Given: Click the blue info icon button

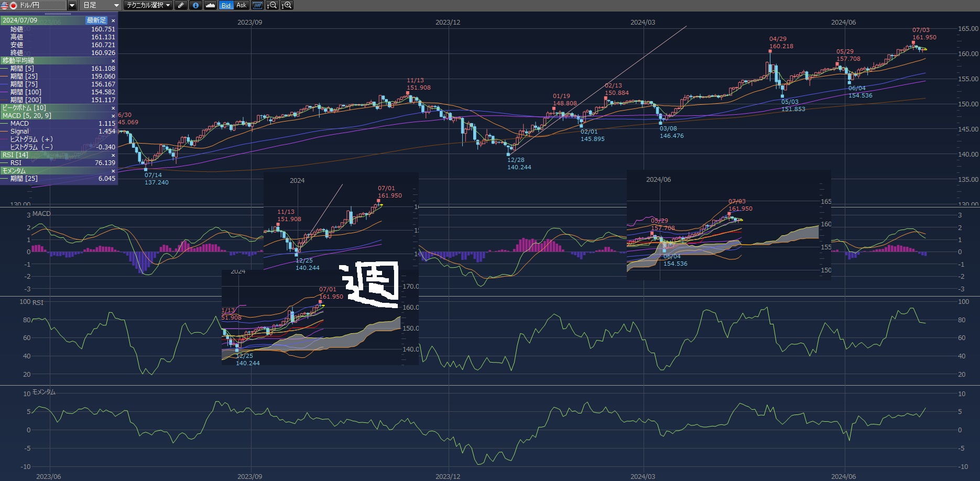Looking at the screenshot, I should (195, 5).
